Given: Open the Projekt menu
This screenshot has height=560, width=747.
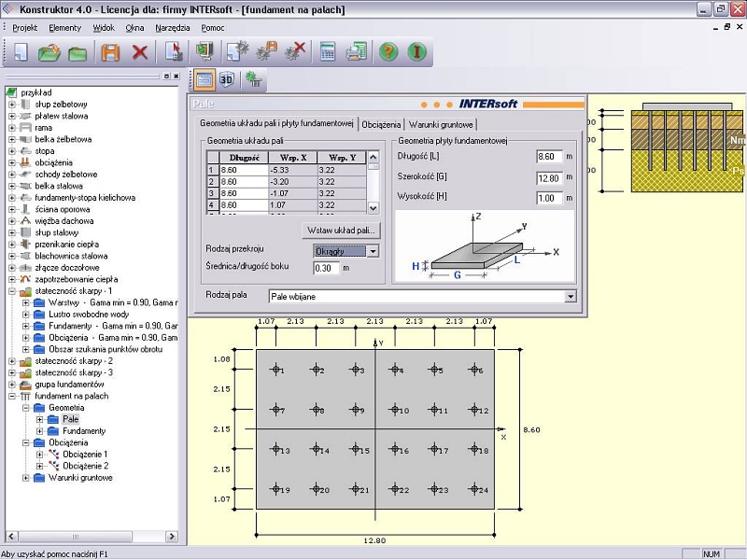Looking at the screenshot, I should tap(25, 28).
